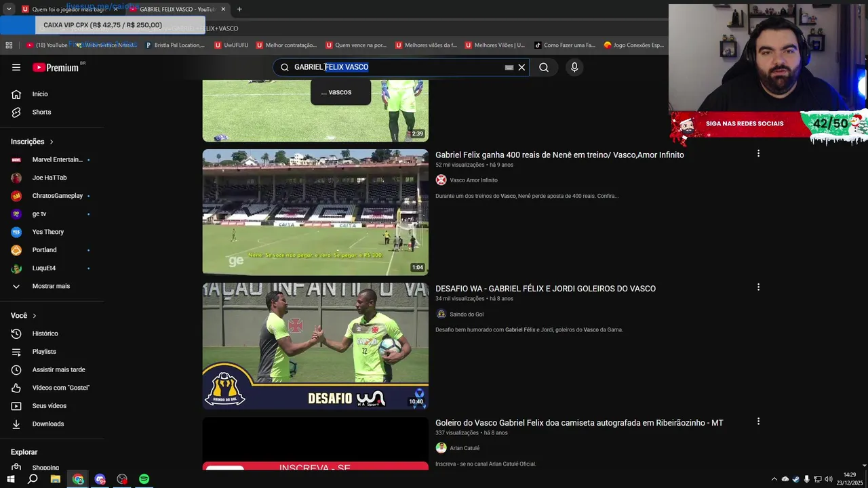Open the Como Fazer uma Fa... bookmark
Viewport: 868px width, 488px height.
tap(564, 45)
